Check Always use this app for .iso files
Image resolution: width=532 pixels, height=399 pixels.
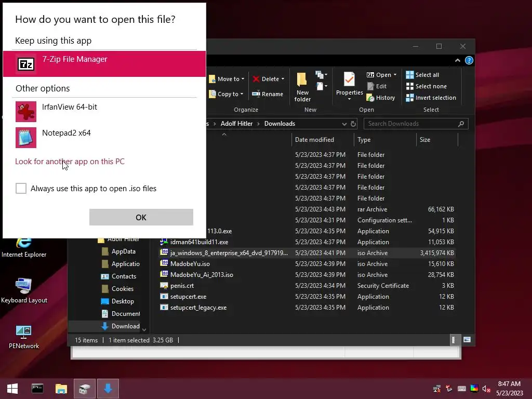[21, 188]
